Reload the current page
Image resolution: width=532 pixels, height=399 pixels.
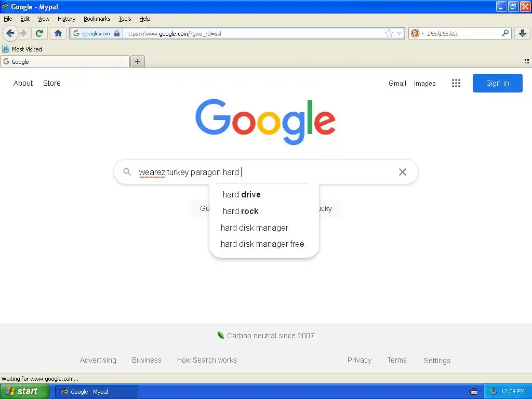coord(39,33)
